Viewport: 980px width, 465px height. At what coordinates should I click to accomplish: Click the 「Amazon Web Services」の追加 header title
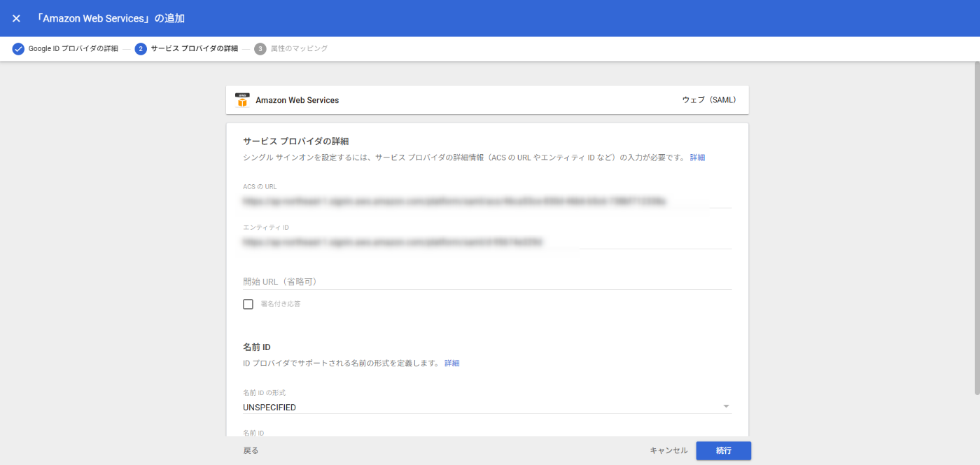[111, 18]
